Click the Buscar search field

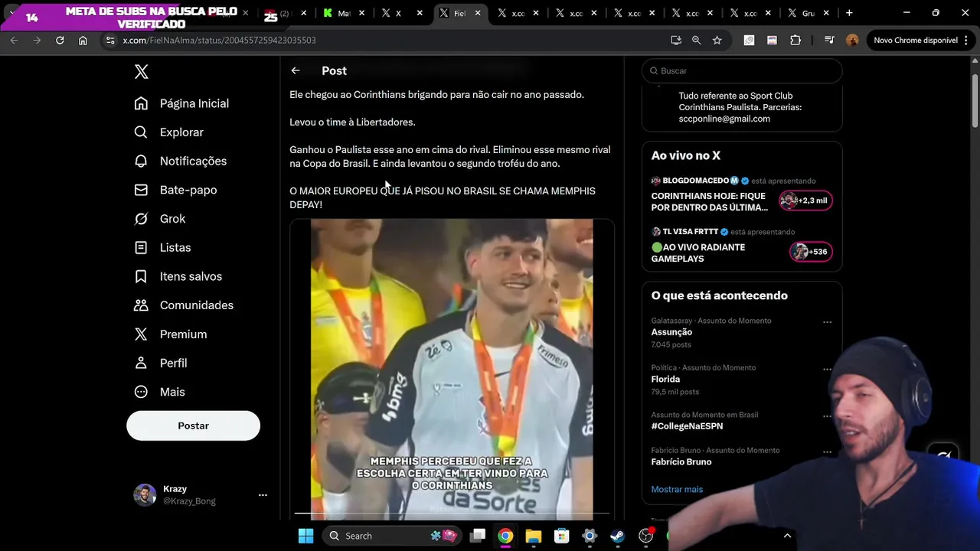[742, 70]
